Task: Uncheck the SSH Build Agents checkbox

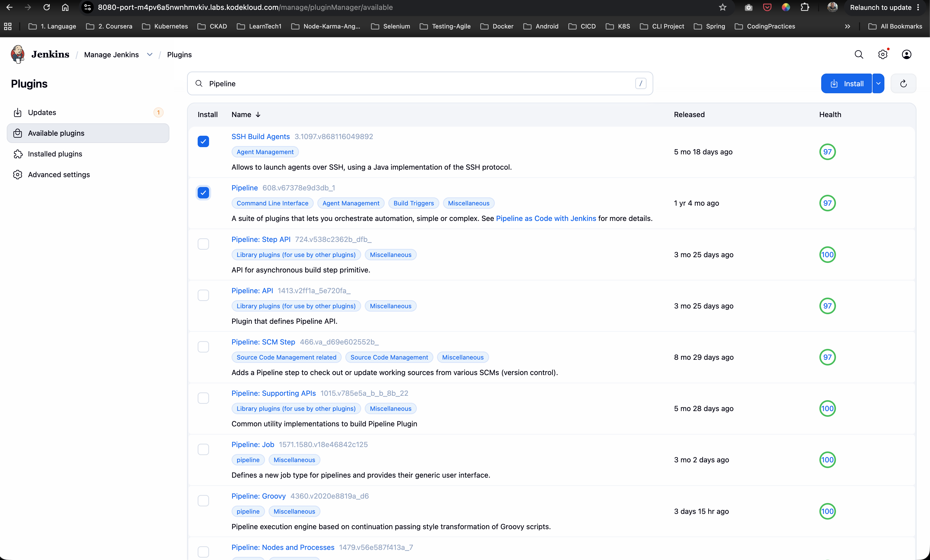Action: point(203,141)
